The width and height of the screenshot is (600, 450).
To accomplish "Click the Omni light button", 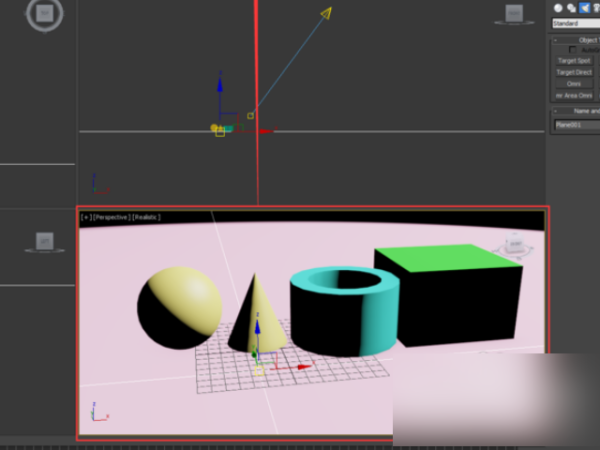I will tap(574, 84).
